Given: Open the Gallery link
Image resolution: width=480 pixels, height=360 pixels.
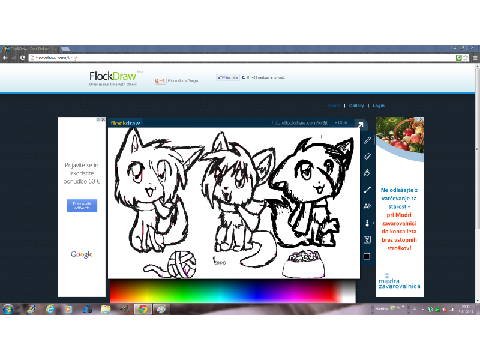Looking at the screenshot, I should coord(356,105).
